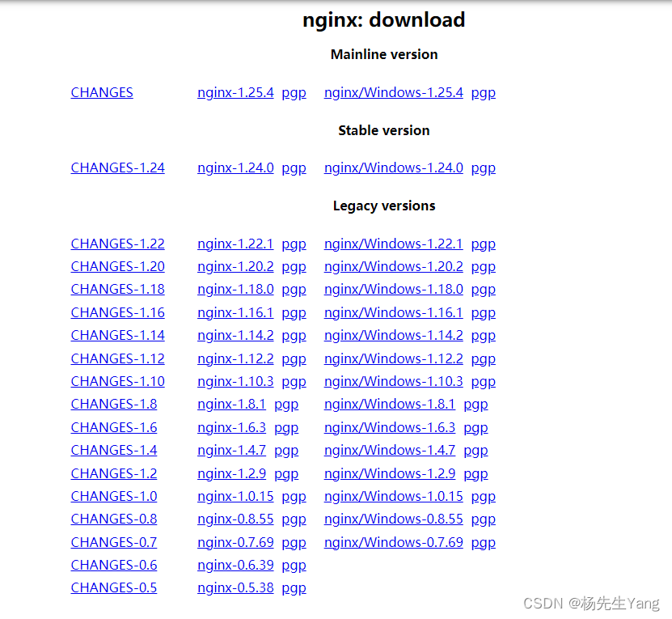This screenshot has width=672, height=619.
Task: Download nginx/Windows-1.6.3
Action: tap(390, 428)
